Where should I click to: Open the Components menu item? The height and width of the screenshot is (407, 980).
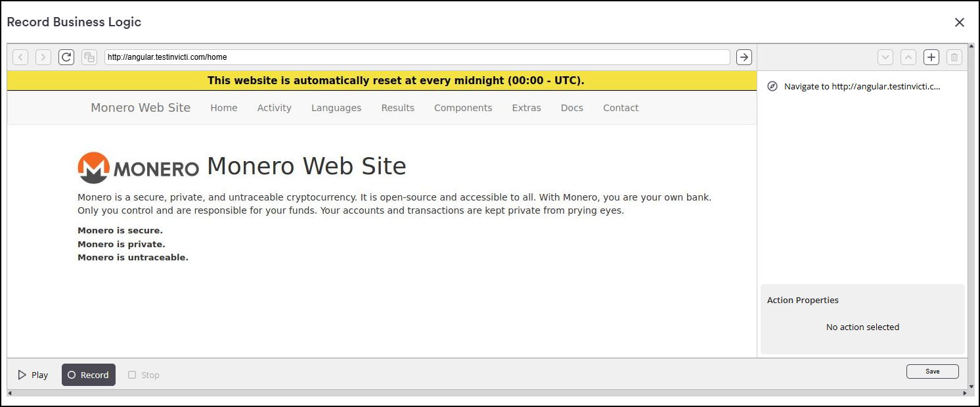[x=463, y=108]
